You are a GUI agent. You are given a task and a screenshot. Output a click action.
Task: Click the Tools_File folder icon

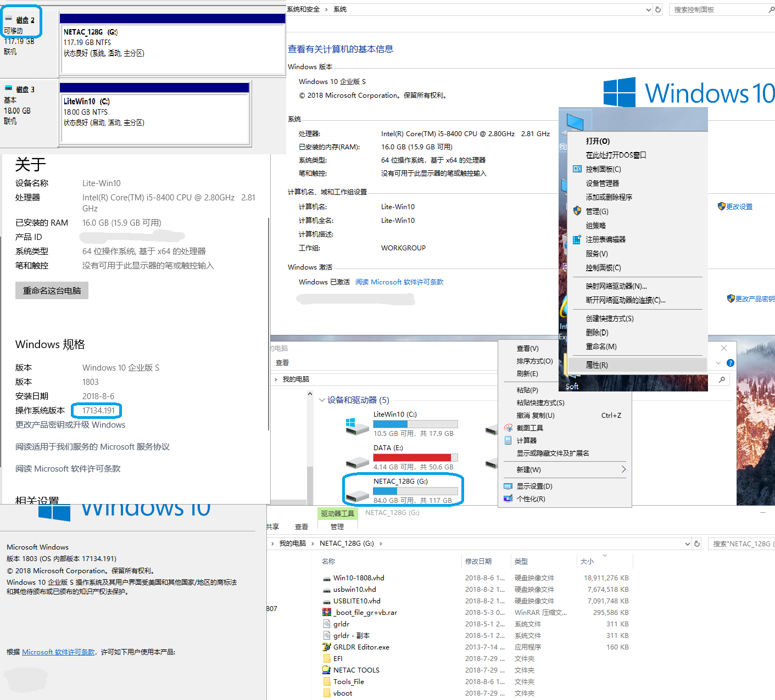[x=327, y=682]
